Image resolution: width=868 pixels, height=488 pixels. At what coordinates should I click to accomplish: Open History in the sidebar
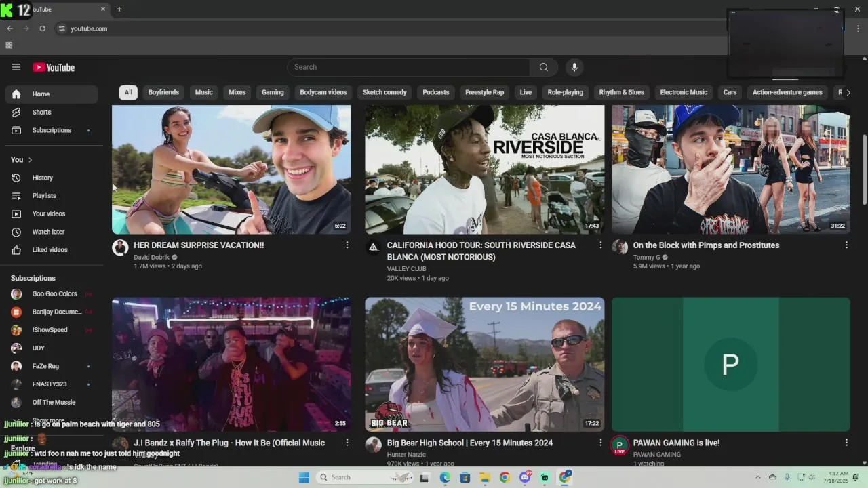[x=52, y=178]
